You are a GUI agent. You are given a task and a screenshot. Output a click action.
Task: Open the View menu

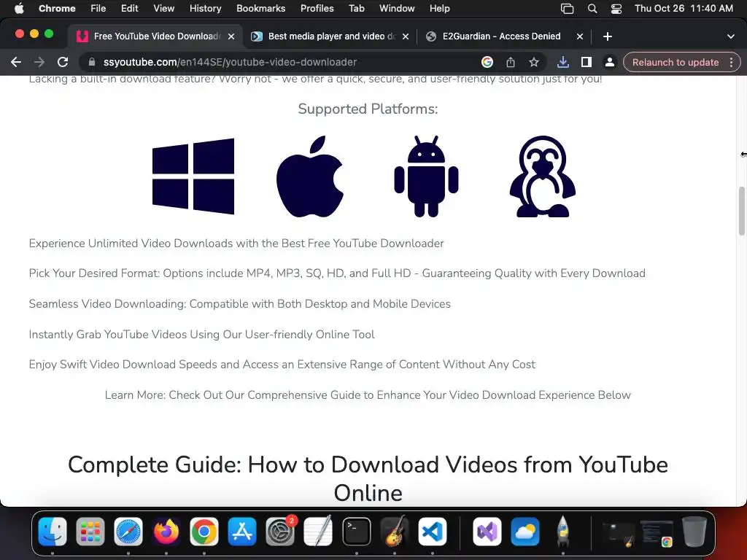(163, 8)
